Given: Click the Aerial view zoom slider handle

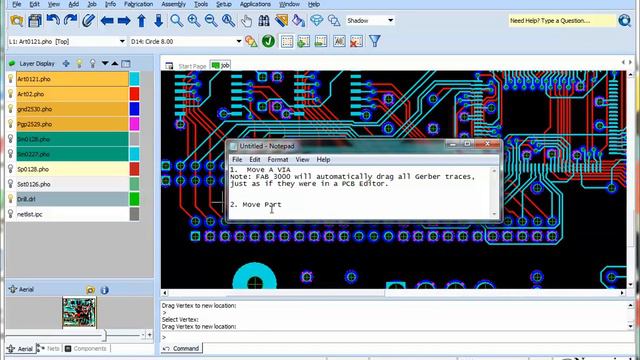Looking at the screenshot, I should [105, 336].
